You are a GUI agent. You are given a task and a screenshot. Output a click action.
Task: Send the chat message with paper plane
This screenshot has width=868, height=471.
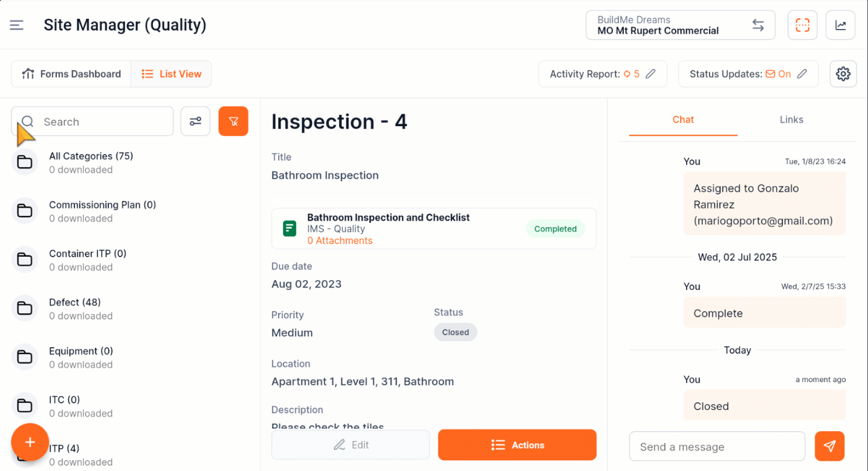coord(830,446)
